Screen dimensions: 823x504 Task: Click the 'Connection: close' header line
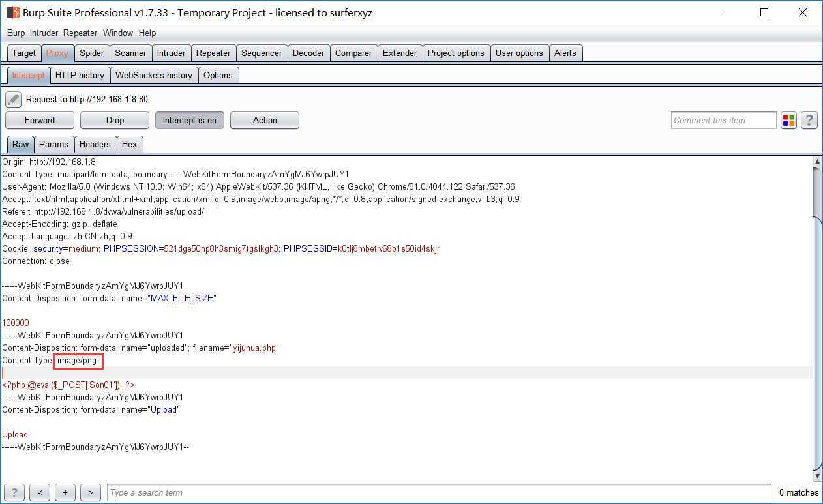pos(36,261)
